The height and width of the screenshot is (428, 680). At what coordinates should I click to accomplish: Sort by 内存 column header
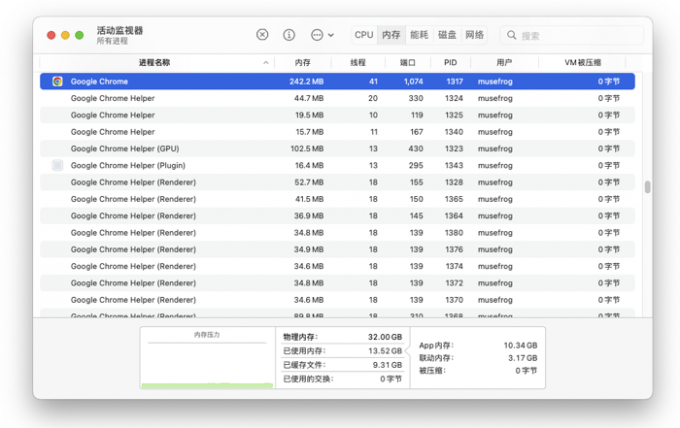[303, 62]
